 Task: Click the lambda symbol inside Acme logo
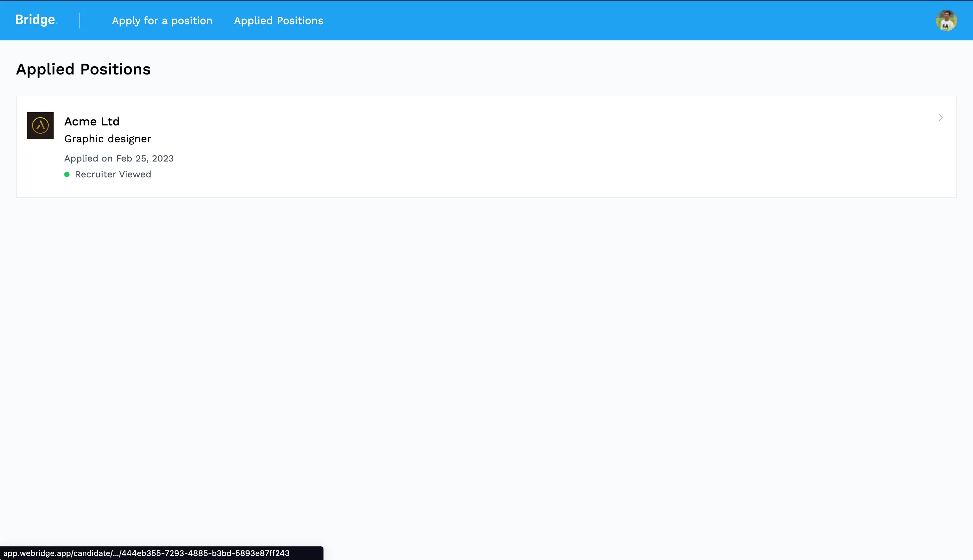pos(40,126)
